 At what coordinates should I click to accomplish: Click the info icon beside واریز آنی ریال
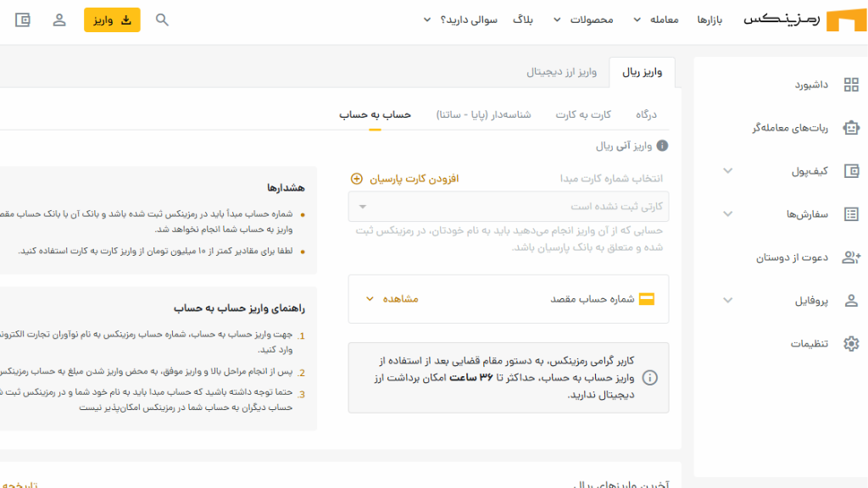[662, 146]
